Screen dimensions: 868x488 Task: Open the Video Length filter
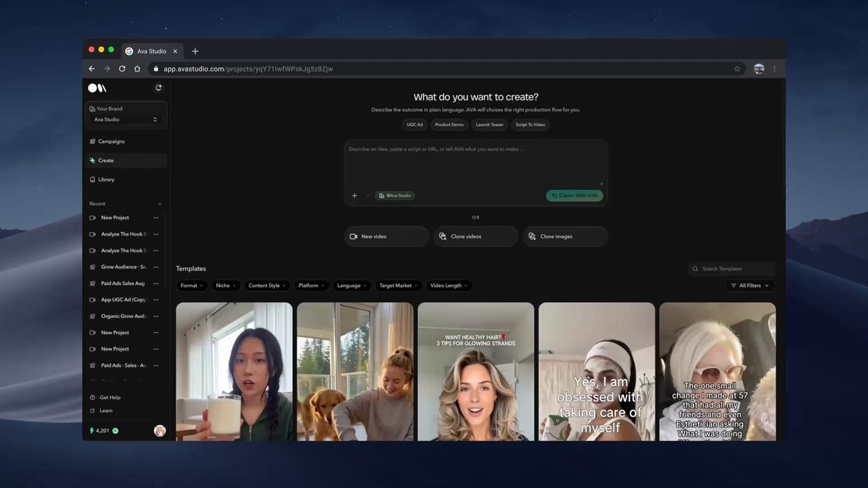pyautogui.click(x=449, y=286)
